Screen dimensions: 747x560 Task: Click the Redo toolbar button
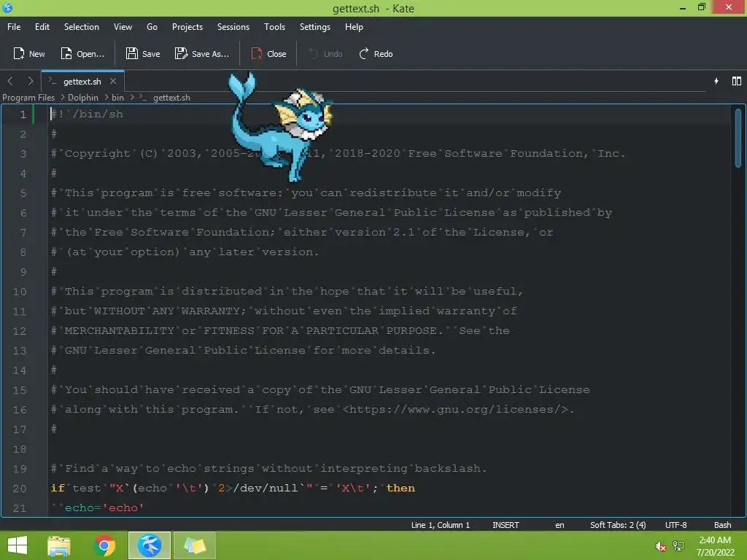376,54
